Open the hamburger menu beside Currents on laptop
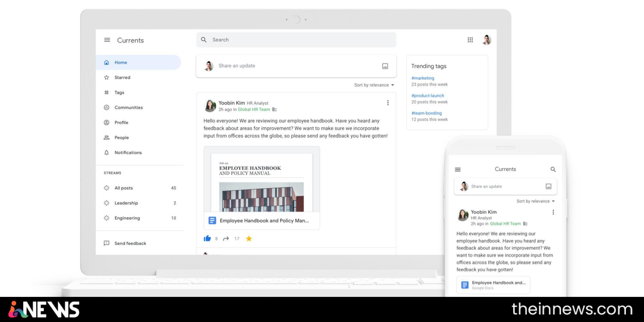644x322 pixels. coord(107,40)
